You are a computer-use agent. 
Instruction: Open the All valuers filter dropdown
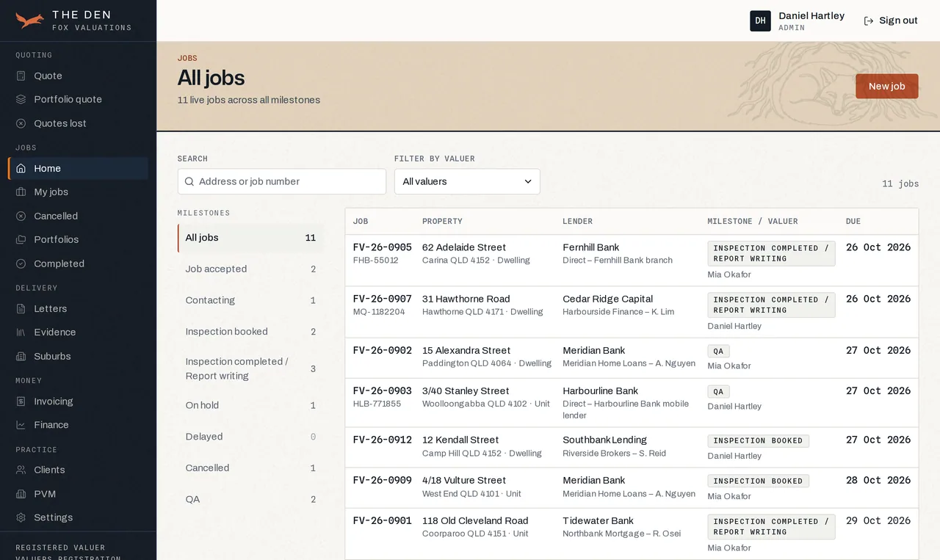pyautogui.click(x=467, y=181)
